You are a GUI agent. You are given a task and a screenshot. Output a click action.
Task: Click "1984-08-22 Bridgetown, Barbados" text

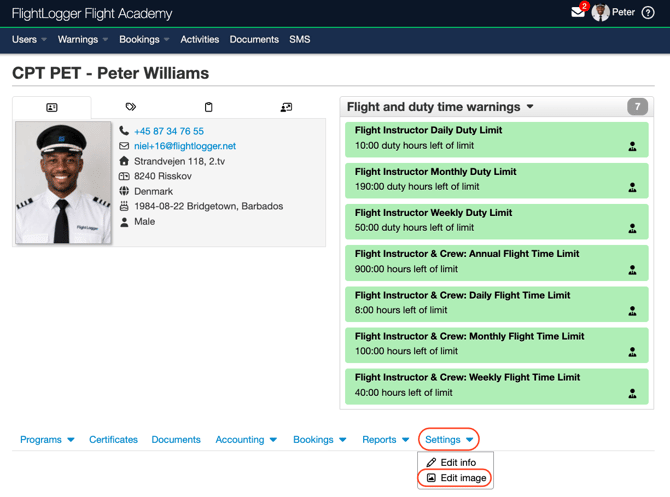[209, 206]
